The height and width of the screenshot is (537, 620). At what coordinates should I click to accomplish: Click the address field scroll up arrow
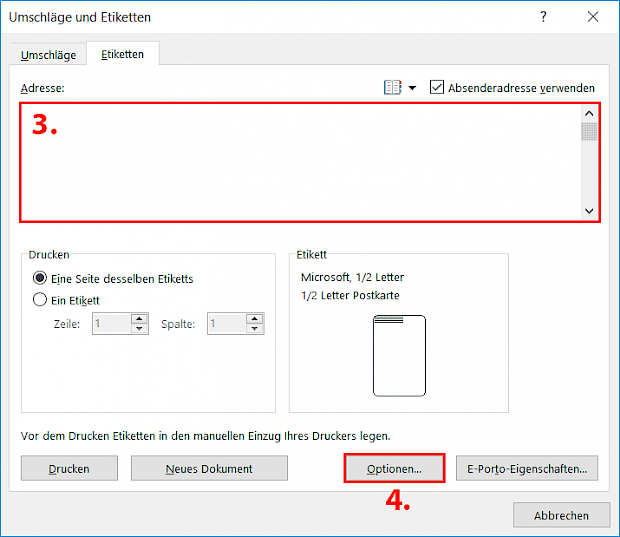(589, 114)
